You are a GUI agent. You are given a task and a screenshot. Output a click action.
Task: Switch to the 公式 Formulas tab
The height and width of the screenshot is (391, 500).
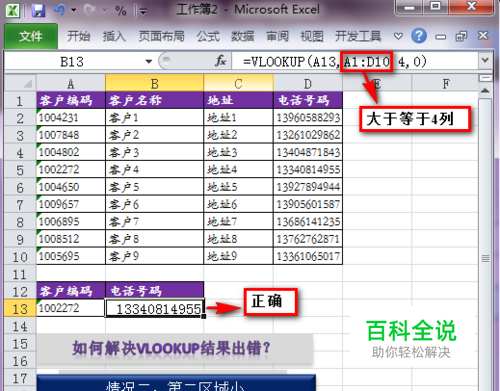coord(208,36)
